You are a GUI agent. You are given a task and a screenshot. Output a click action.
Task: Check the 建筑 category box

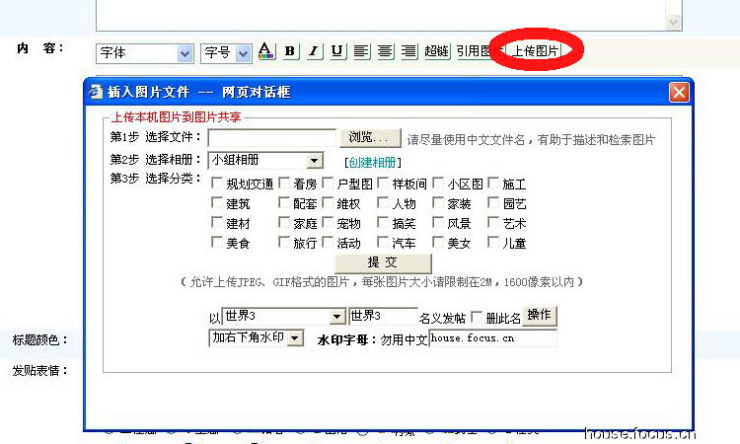click(217, 202)
